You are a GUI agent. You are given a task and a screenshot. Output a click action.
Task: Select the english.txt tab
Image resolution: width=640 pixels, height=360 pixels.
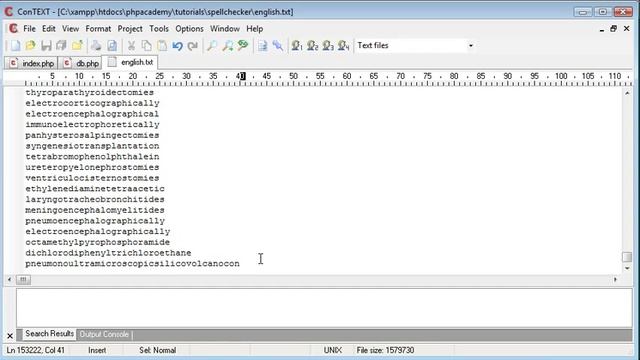(x=130, y=62)
